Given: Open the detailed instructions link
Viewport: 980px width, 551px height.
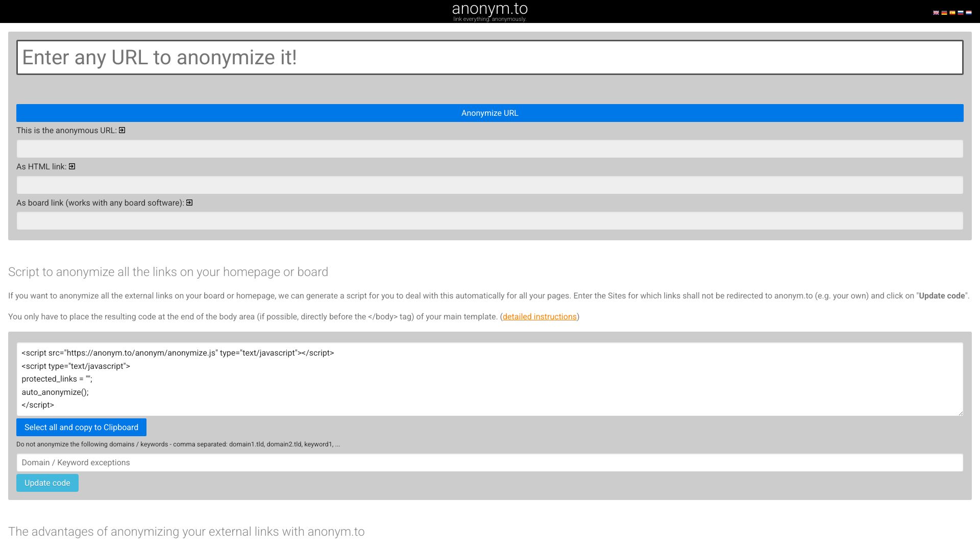Looking at the screenshot, I should (539, 316).
